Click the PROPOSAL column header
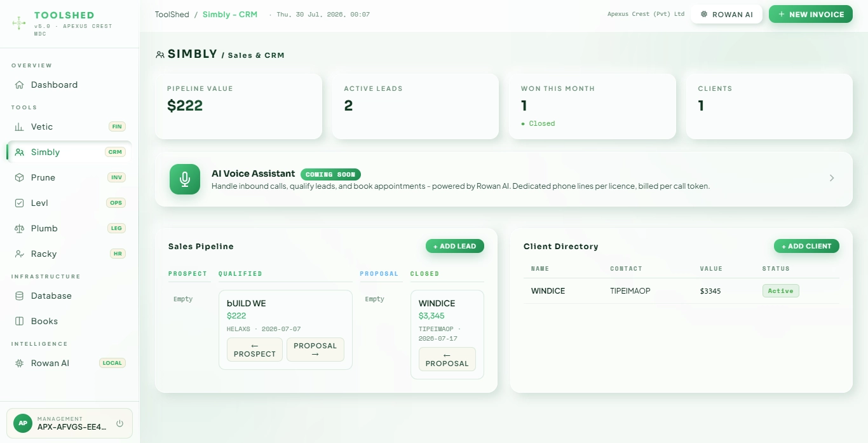 (379, 273)
